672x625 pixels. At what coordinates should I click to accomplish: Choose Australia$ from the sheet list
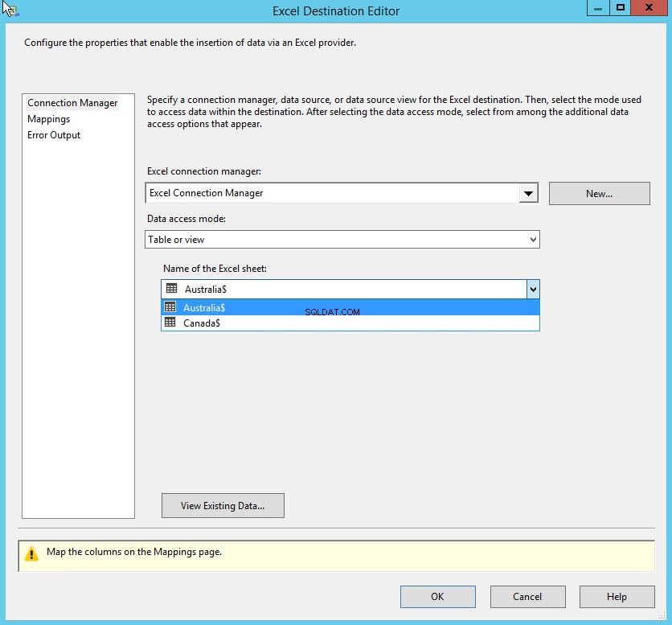350,307
